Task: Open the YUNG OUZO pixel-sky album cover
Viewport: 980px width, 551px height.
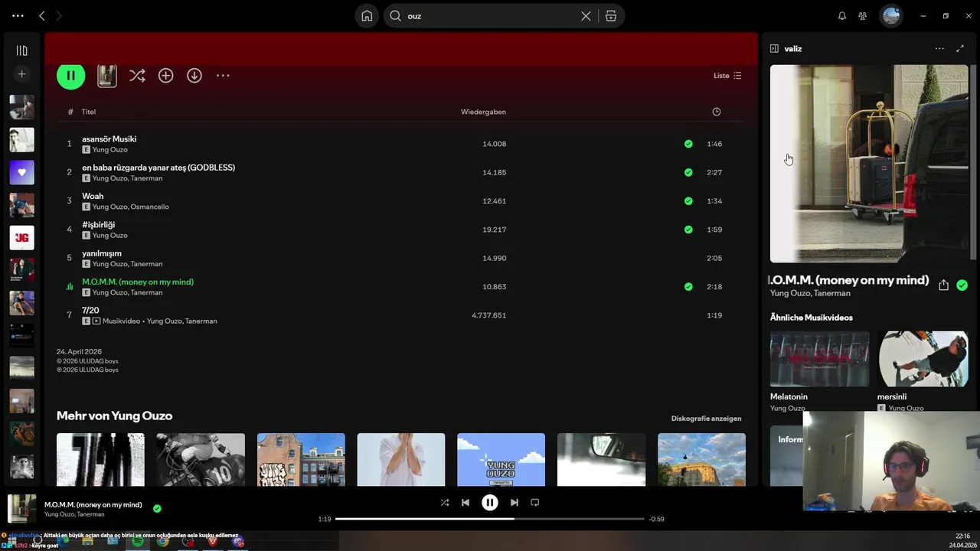Action: point(501,459)
